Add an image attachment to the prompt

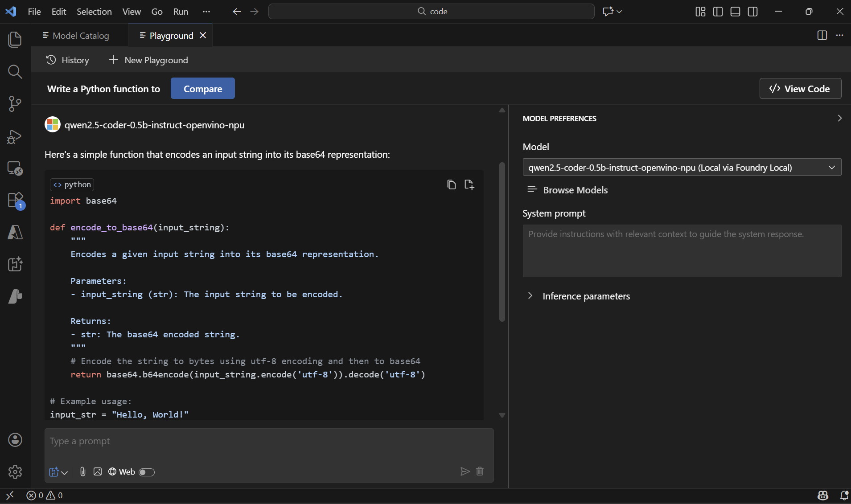(98, 471)
